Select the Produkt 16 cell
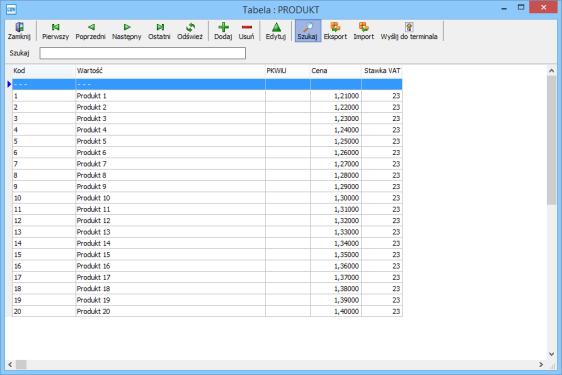Image resolution: width=562 pixels, height=375 pixels. 170,266
